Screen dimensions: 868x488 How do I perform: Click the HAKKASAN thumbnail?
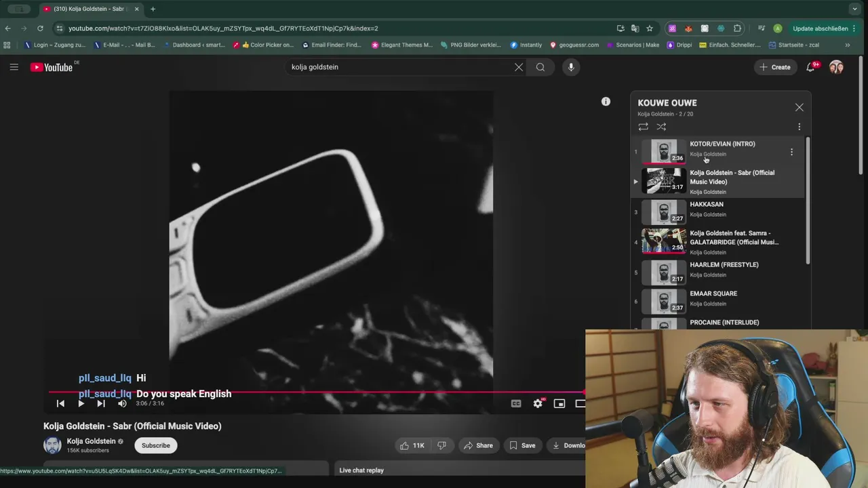(664, 211)
